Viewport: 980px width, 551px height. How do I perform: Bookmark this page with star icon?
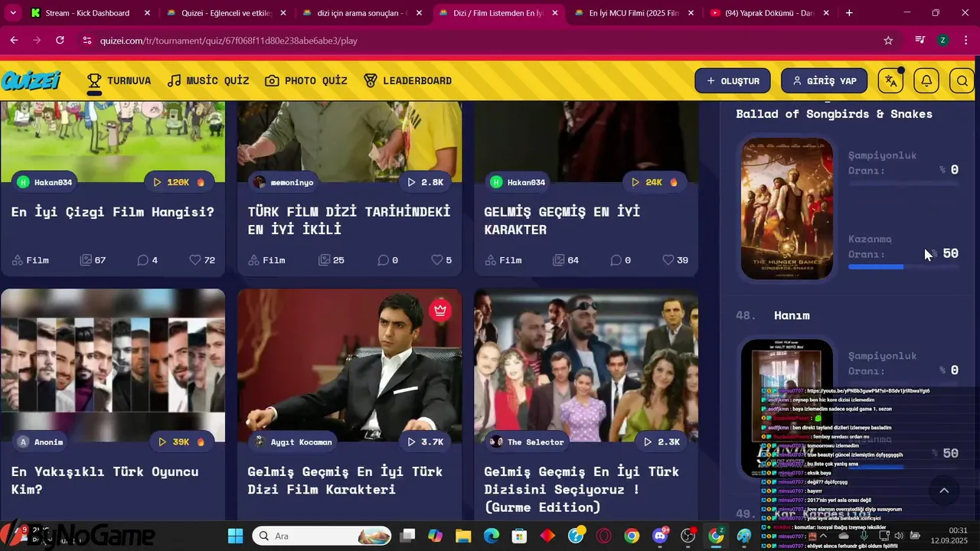coord(888,40)
